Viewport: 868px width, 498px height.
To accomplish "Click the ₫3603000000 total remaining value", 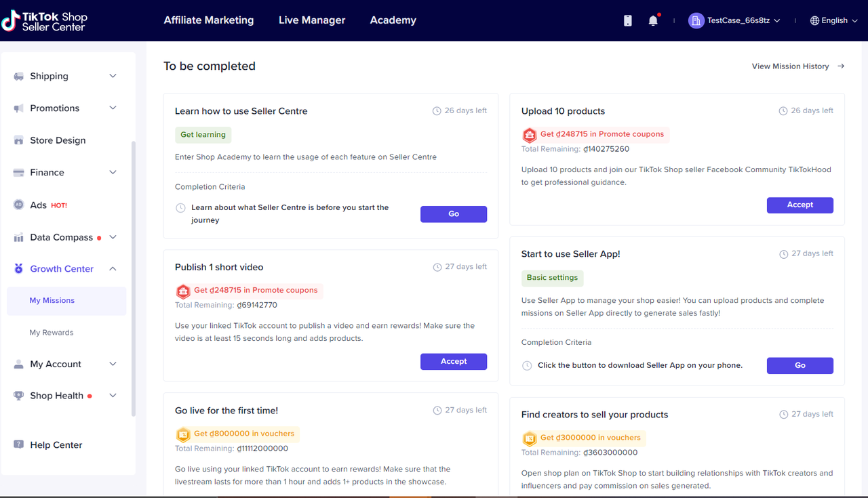I will [x=610, y=453].
